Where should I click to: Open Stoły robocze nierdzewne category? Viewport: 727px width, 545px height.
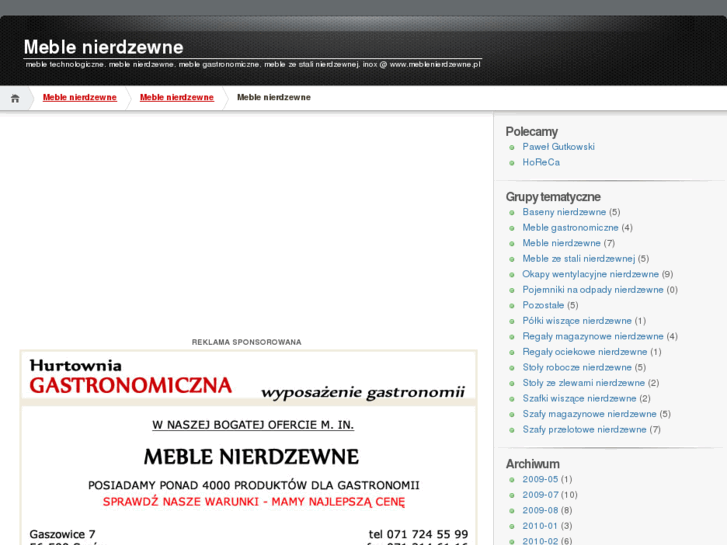click(577, 367)
